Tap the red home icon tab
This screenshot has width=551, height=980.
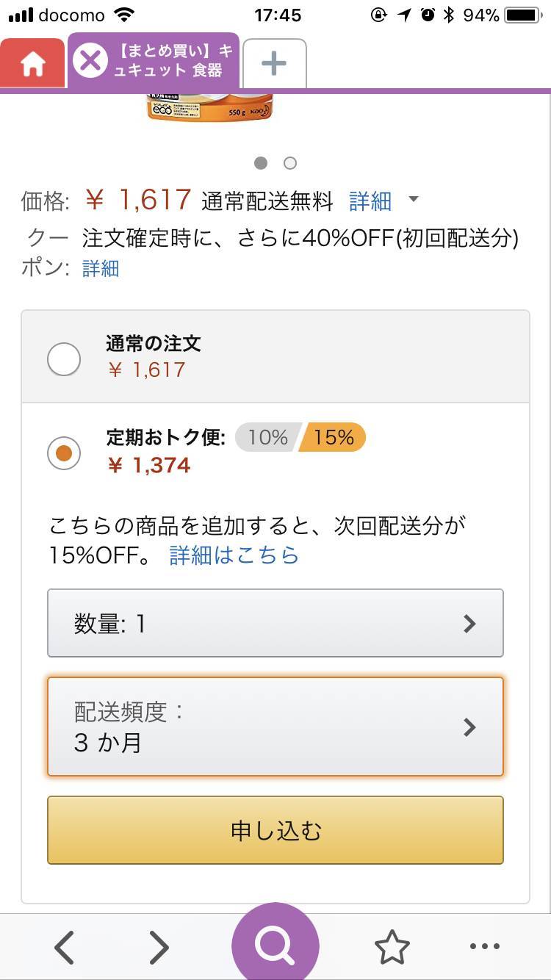pos(33,63)
